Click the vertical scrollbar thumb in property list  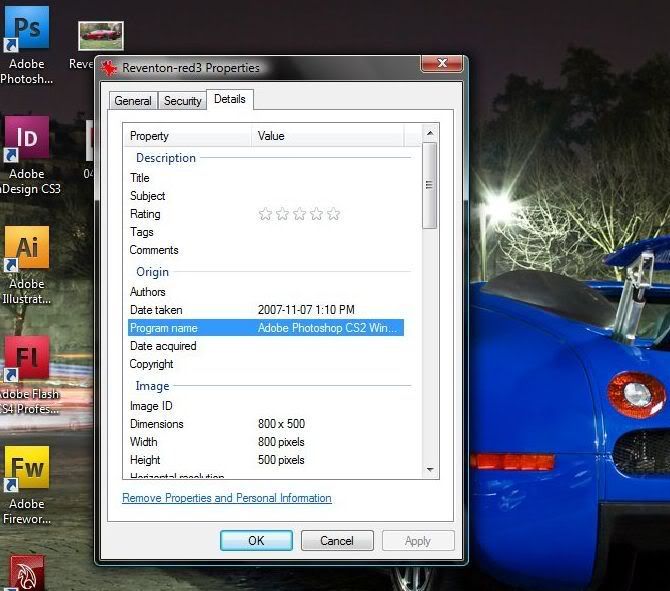(429, 185)
